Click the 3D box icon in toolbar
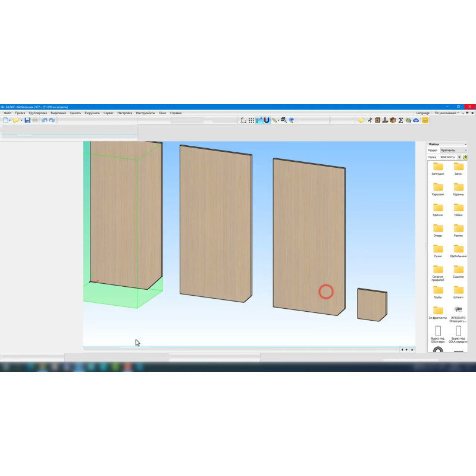This screenshot has width=476, height=476. point(393,120)
